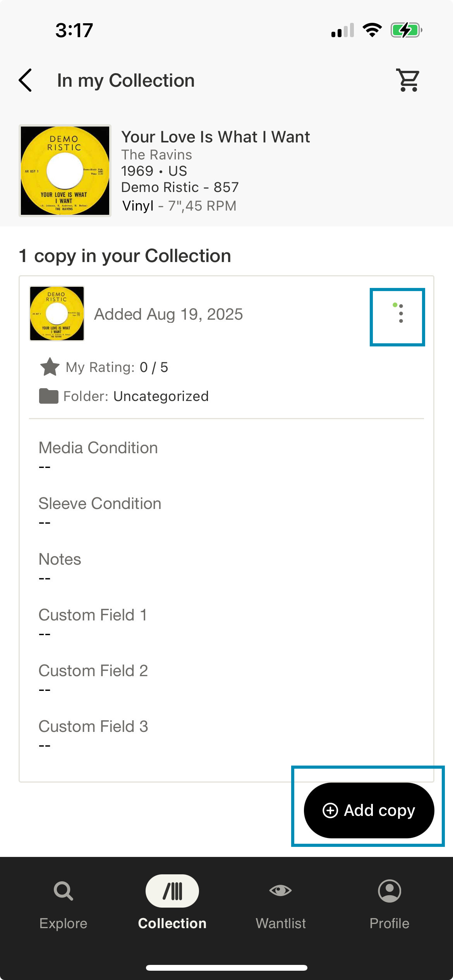This screenshot has width=453, height=980.
Task: Tap the small copy cover thumbnail
Action: (57, 314)
